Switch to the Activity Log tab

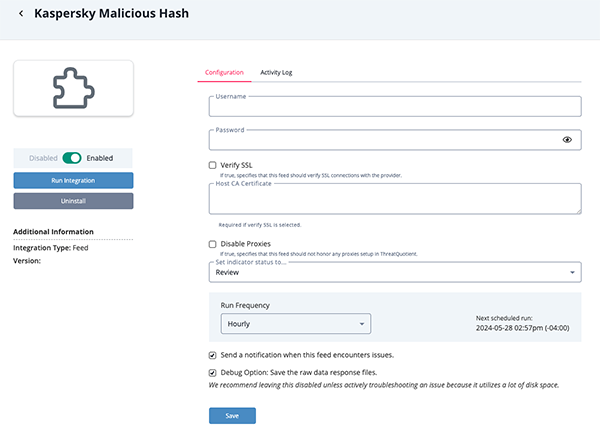(x=276, y=73)
